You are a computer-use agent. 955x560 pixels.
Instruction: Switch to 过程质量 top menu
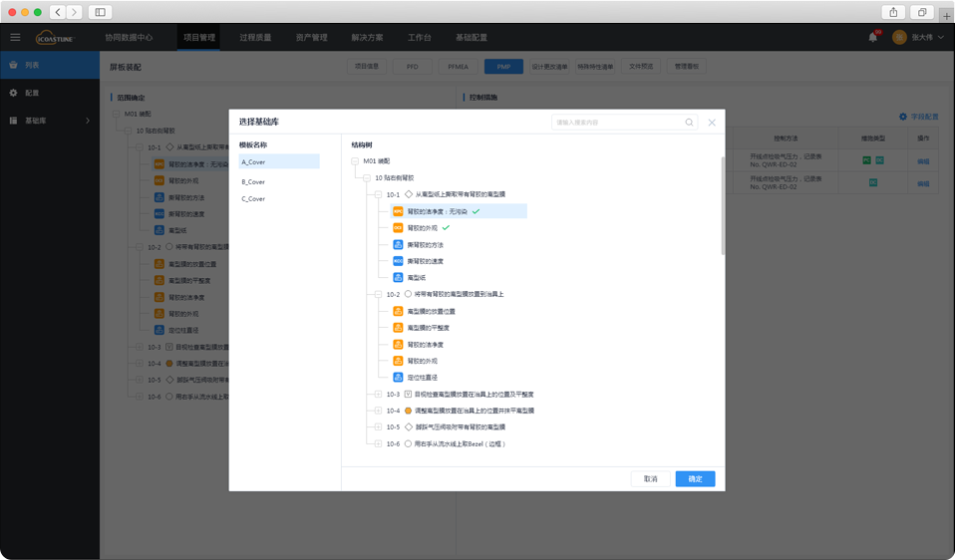coord(255,37)
